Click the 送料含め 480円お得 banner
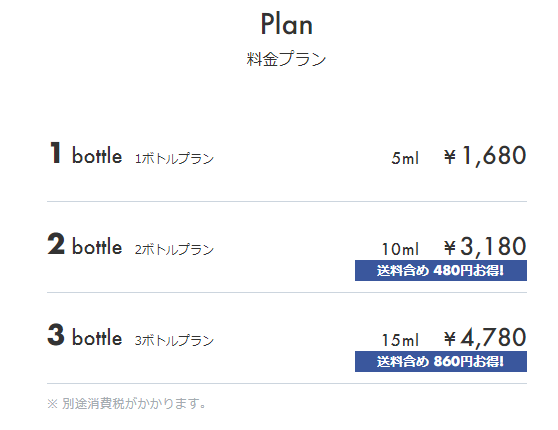This screenshot has height=430, width=558. [x=441, y=271]
